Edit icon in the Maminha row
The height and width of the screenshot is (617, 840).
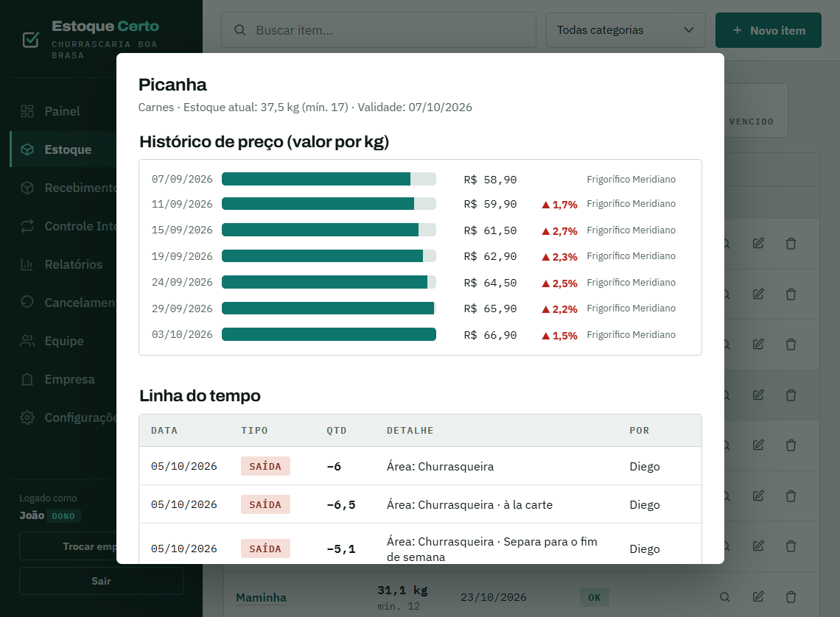pyautogui.click(x=758, y=596)
